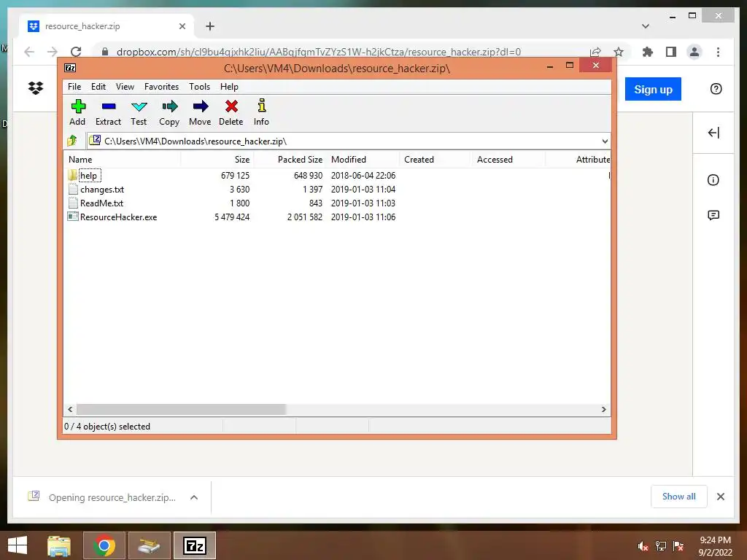The width and height of the screenshot is (747, 560).
Task: Share this page via the address bar icon
Action: (x=595, y=52)
